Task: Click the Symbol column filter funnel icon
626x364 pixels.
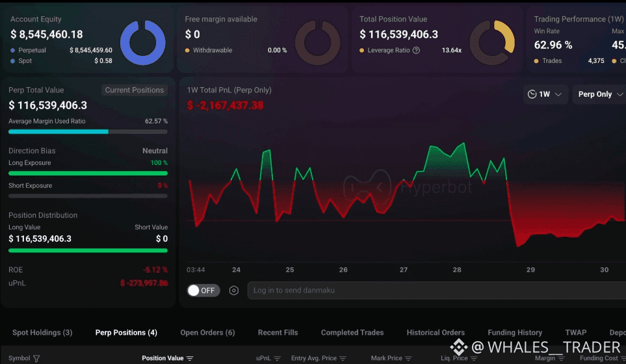Action: [x=36, y=358]
